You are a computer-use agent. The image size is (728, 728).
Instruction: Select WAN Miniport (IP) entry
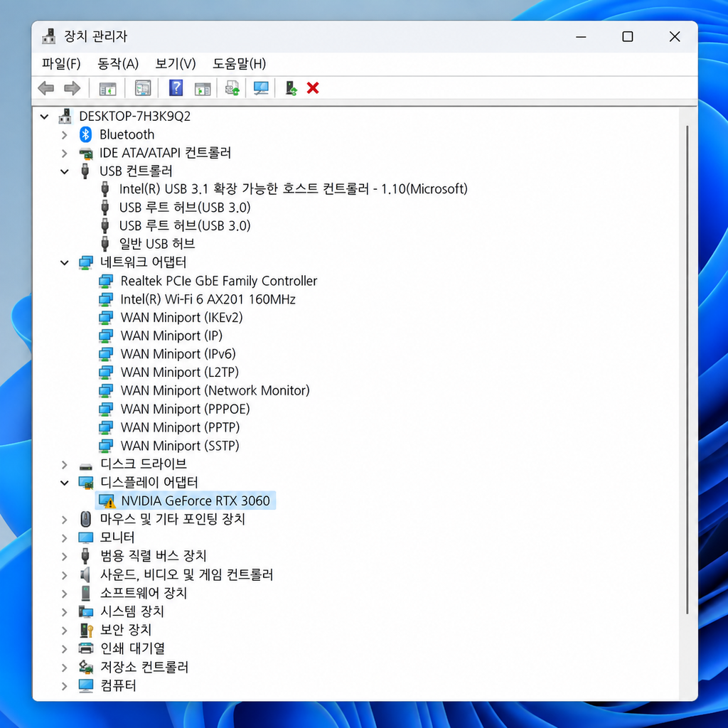[171, 336]
